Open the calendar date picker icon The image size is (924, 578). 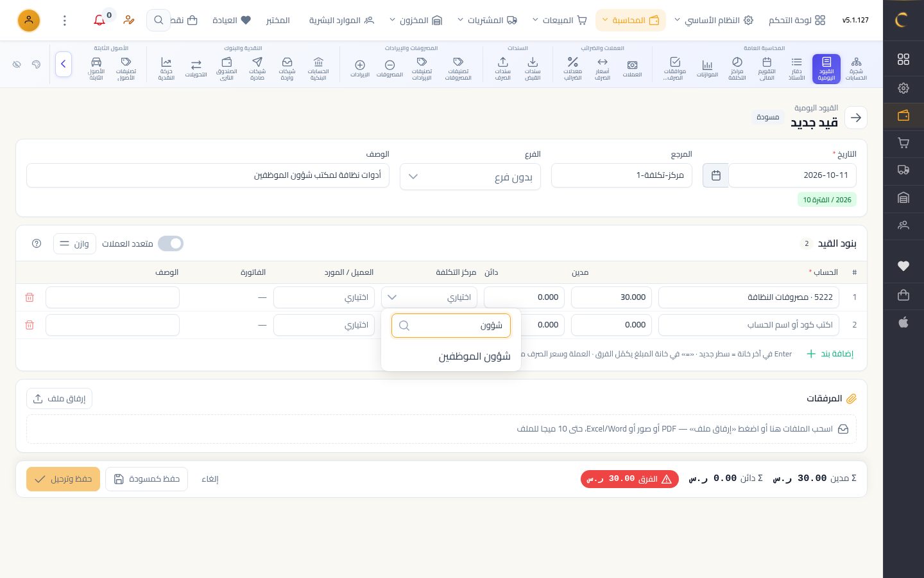[716, 175]
